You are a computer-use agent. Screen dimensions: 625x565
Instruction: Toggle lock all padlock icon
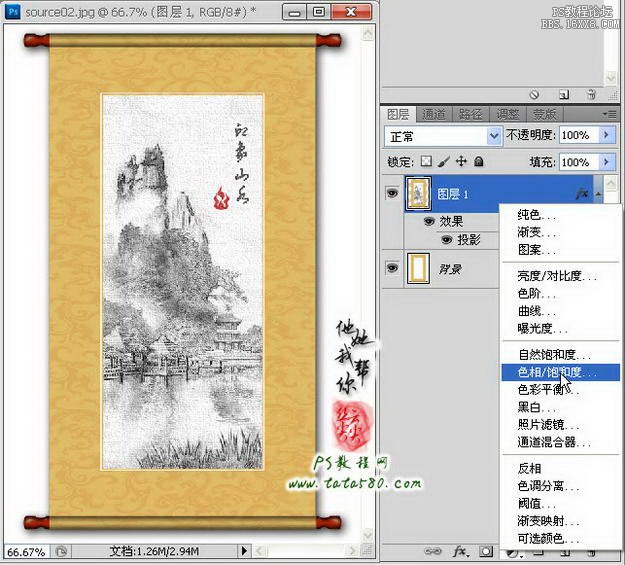[479, 161]
